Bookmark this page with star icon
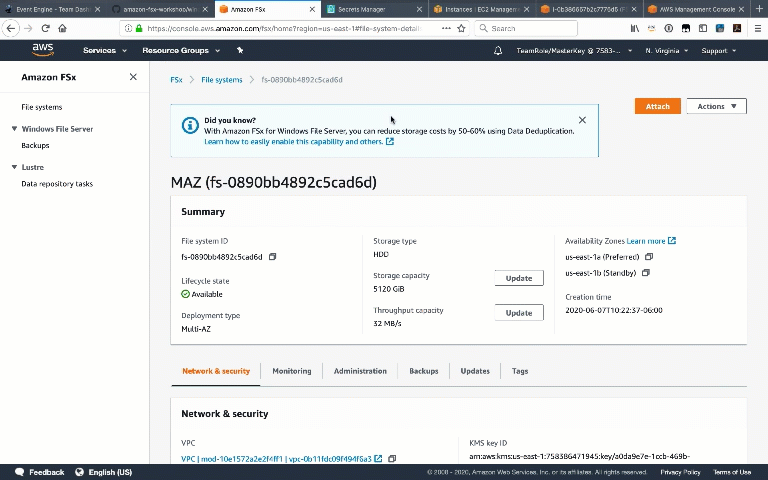This screenshot has width=768, height=480. [461, 28]
